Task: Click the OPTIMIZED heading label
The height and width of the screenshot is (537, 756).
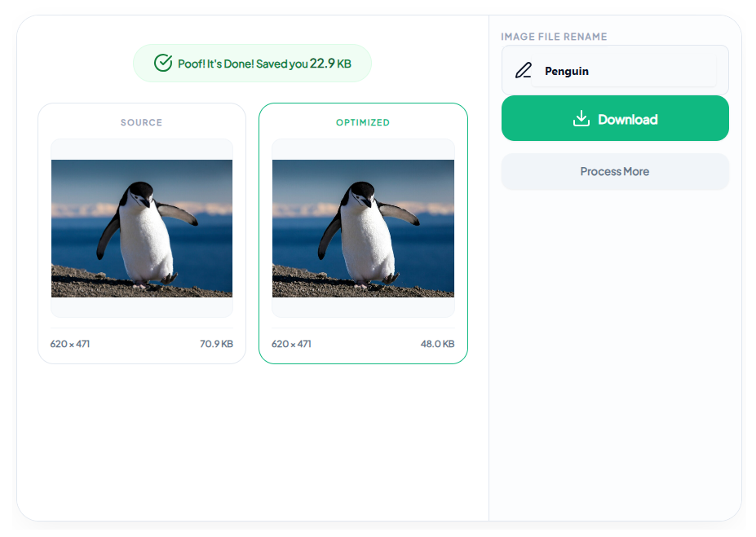Action: (x=363, y=123)
